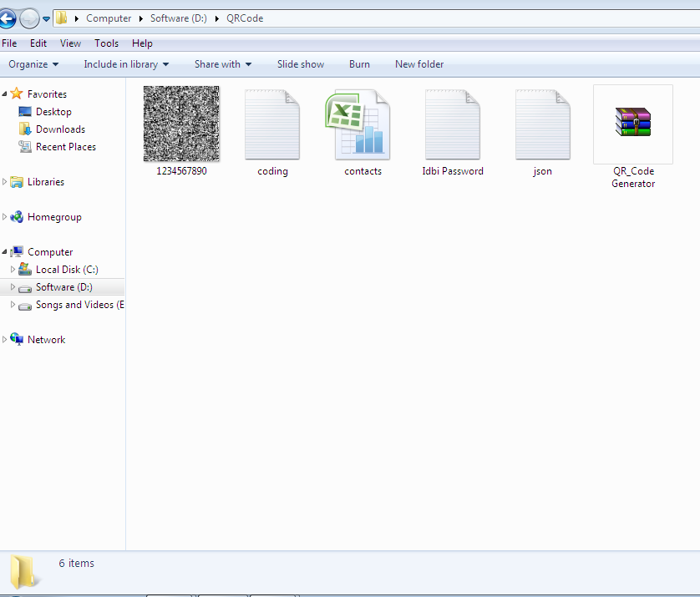Click the Software (D:) drive icon
700x597 pixels.
tap(25, 288)
